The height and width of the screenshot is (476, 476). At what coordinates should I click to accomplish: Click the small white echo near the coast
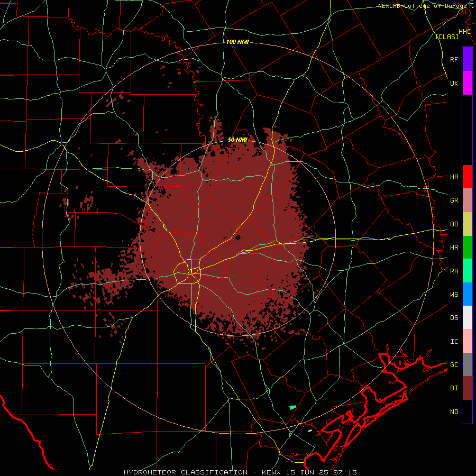tap(310, 431)
